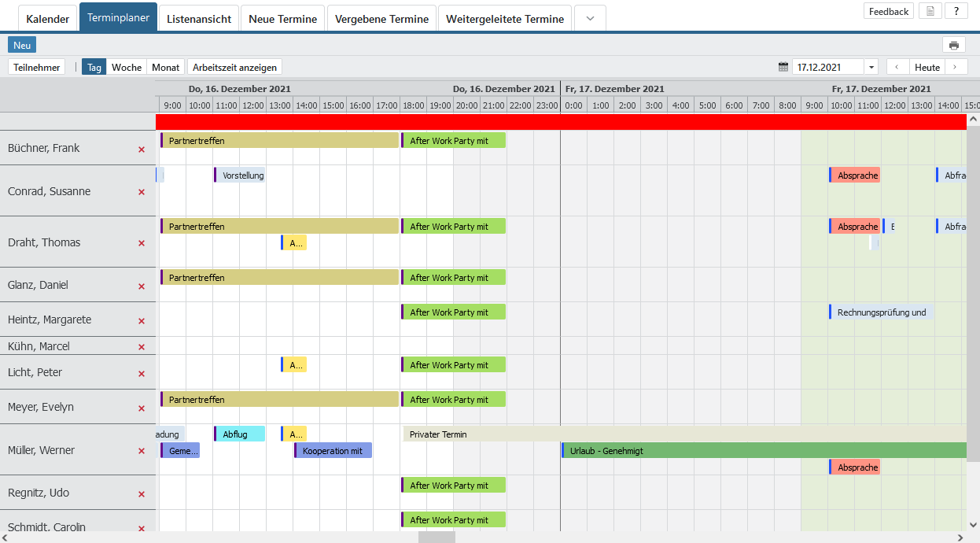The height and width of the screenshot is (543, 980).
Task: Expand the additional tabs chevron
Action: (590, 18)
